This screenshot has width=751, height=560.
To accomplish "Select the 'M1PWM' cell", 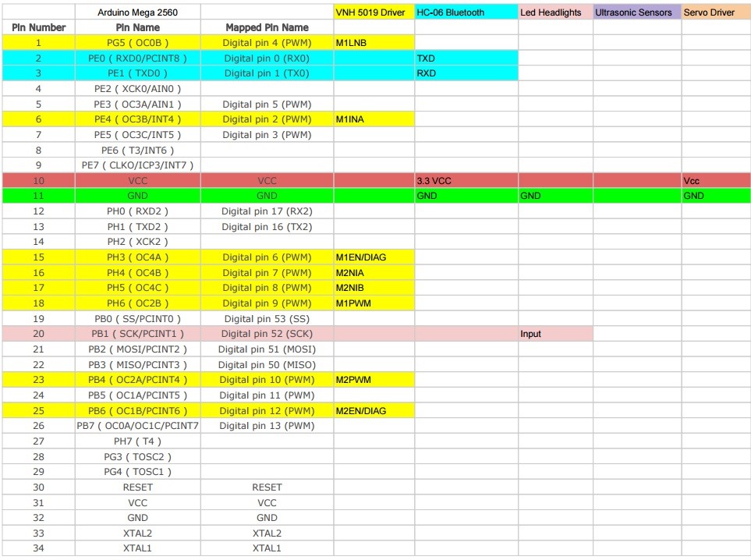I will (374, 303).
